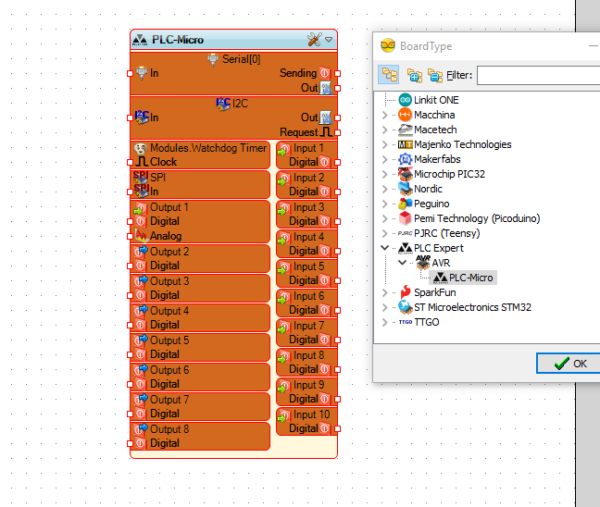The image size is (600, 507).
Task: Select SparkFun tree label
Action: 435,293
